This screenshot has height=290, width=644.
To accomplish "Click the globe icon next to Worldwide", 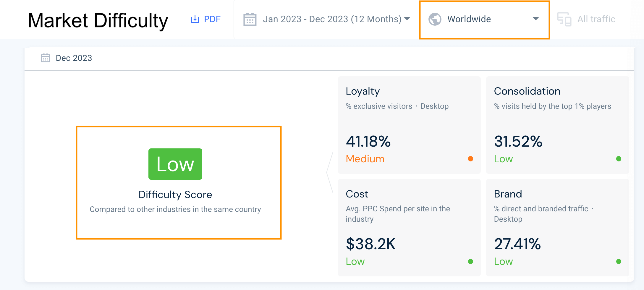I will click(x=435, y=19).
